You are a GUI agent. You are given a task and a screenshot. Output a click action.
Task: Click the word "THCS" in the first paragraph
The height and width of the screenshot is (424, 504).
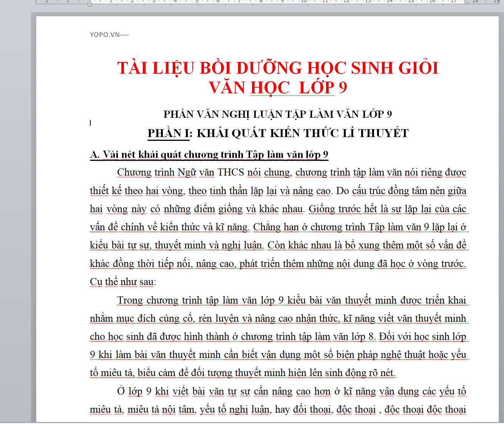coord(230,172)
